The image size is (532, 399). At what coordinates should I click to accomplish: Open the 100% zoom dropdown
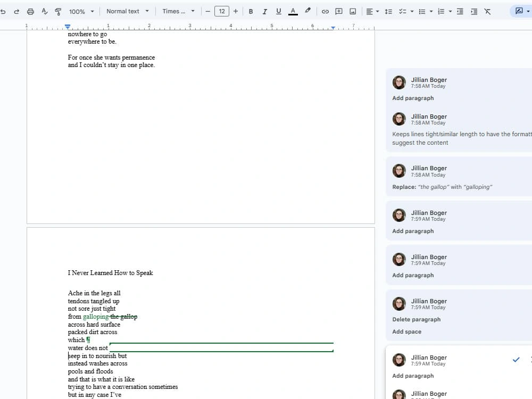[81, 12]
